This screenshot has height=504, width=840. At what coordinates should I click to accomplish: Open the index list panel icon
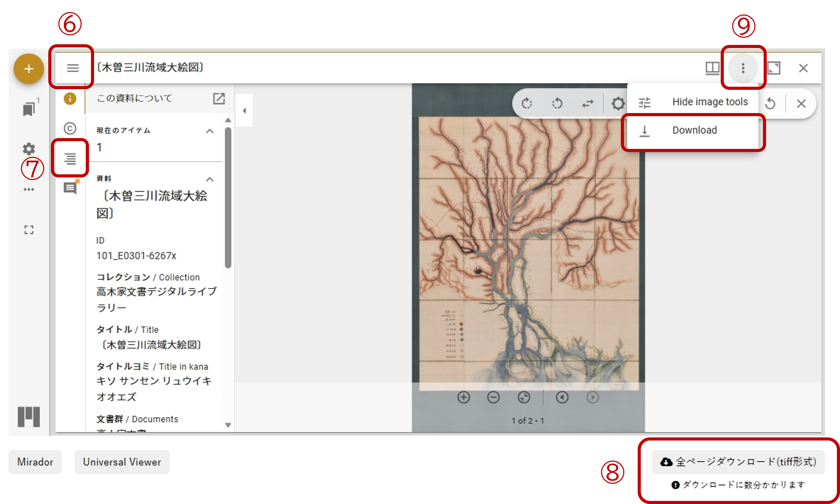click(x=70, y=158)
